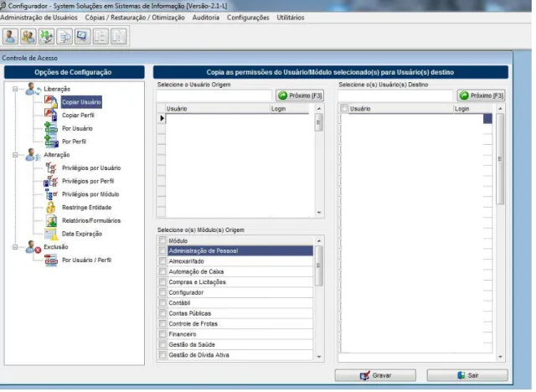The height and width of the screenshot is (392, 536).
Task: Check the Financeiro module checkbox
Action: [x=162, y=335]
